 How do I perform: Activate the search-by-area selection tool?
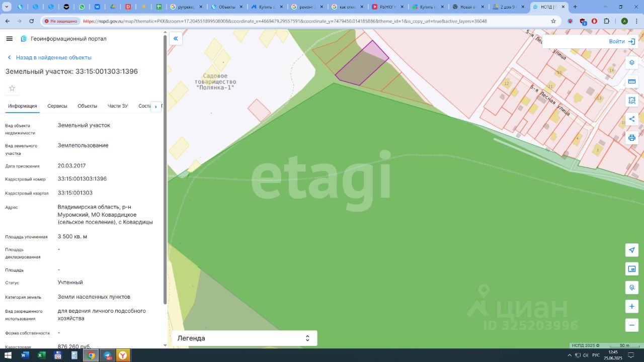click(632, 101)
